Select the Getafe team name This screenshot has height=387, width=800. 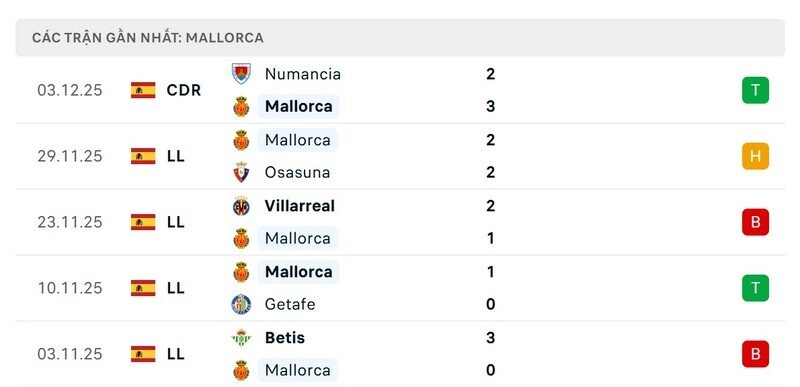coord(290,304)
